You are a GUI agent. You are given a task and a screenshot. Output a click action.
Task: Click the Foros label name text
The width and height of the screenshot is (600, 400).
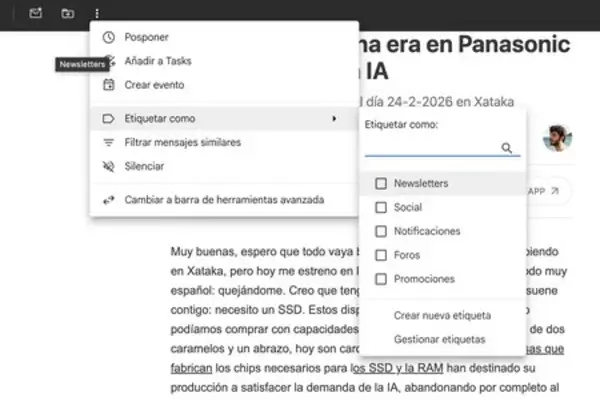click(x=407, y=255)
